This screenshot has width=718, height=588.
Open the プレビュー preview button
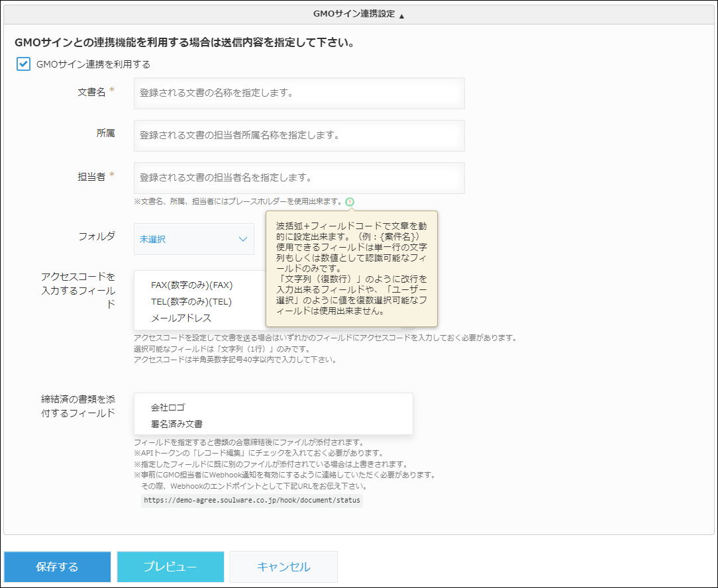[x=170, y=567]
